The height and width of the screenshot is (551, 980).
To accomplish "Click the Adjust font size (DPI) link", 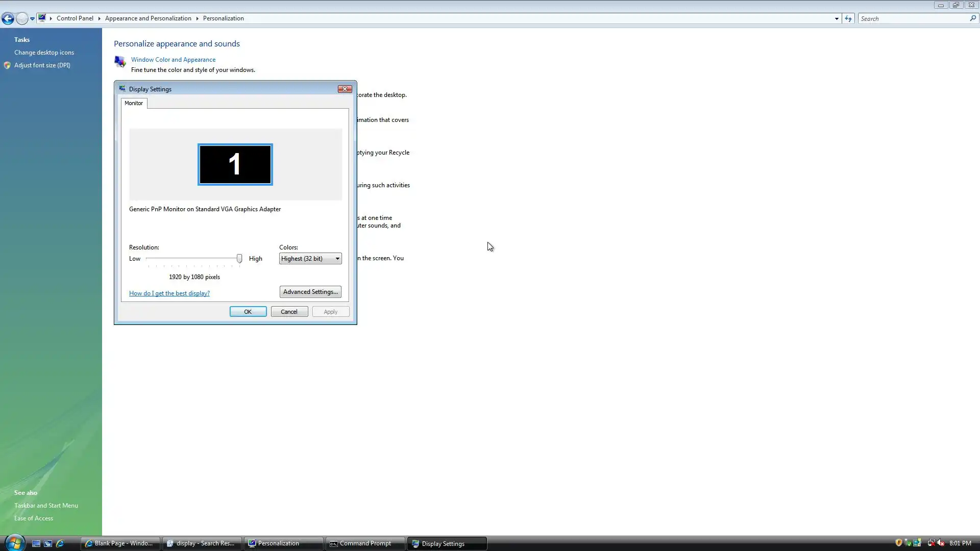I will [x=42, y=65].
